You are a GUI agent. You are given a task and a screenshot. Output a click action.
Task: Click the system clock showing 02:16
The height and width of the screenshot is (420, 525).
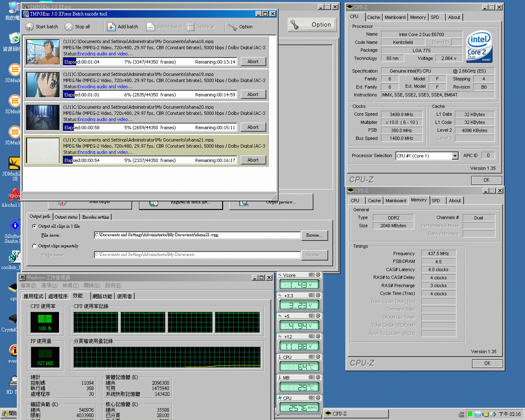pyautogui.click(x=509, y=414)
